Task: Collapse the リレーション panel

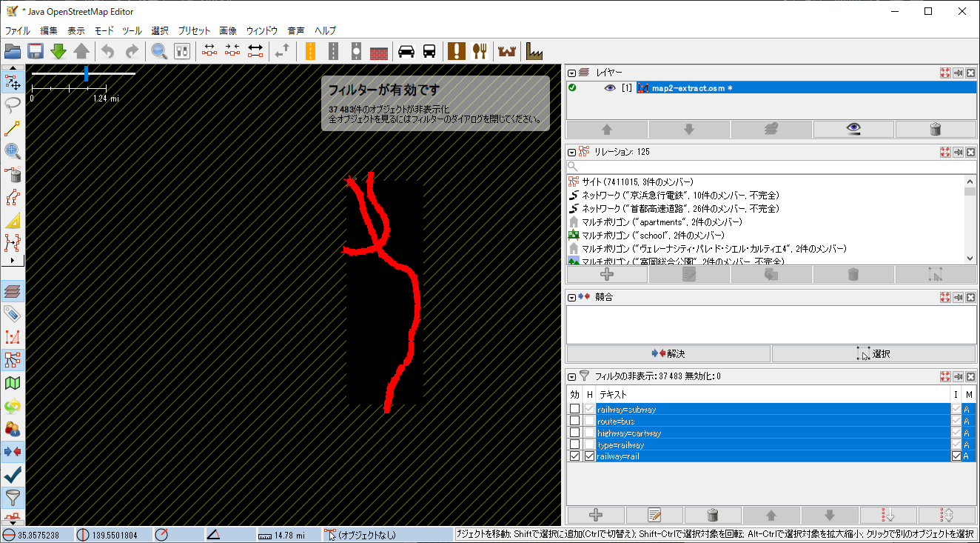Action: [571, 152]
